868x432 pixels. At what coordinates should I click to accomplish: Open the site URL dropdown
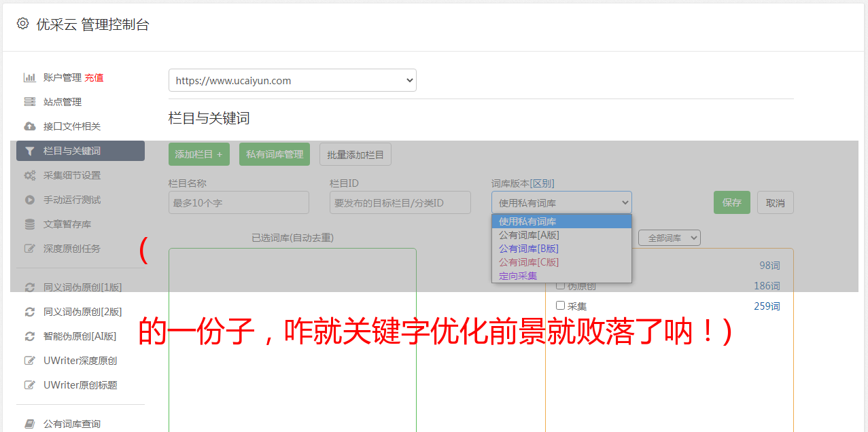coord(292,80)
